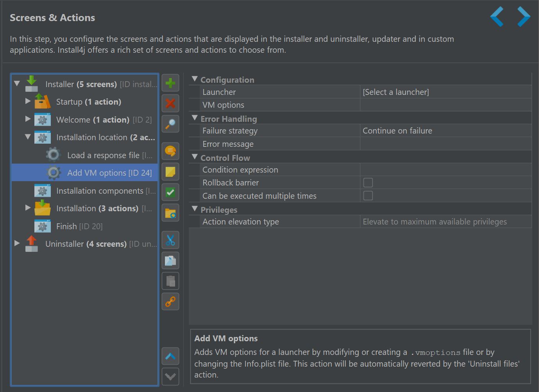Change the Continue on failure strategy value
The width and height of the screenshot is (539, 392).
coord(446,131)
